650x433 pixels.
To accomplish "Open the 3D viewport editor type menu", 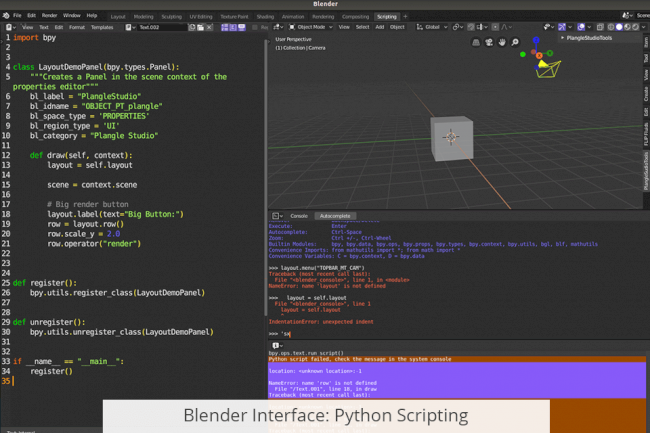I will pyautogui.click(x=278, y=27).
